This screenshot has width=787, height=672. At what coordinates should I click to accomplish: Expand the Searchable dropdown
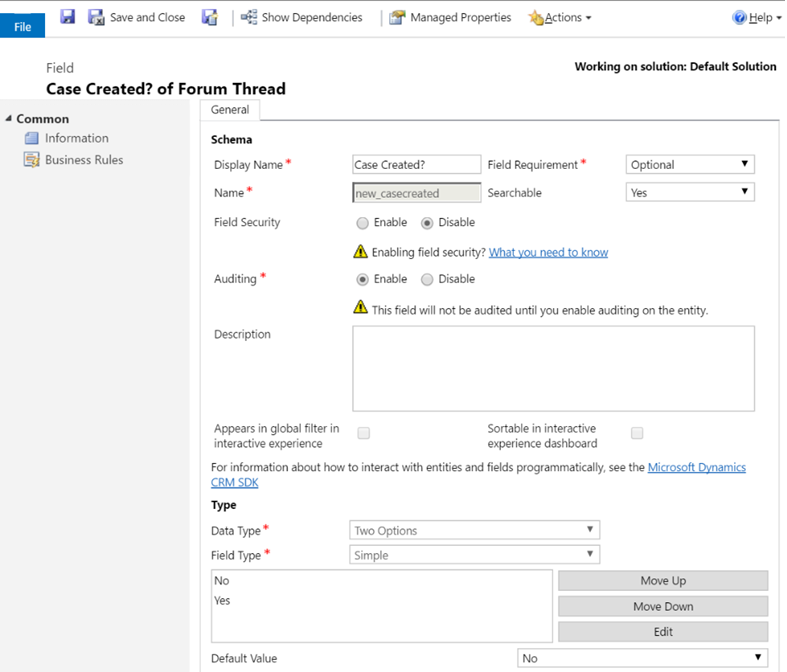tap(690, 193)
